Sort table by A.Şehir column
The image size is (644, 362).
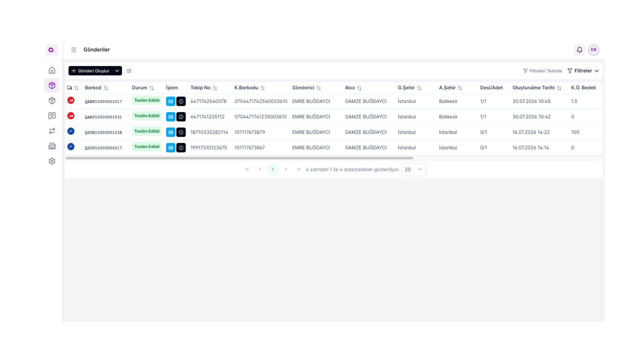click(x=460, y=88)
